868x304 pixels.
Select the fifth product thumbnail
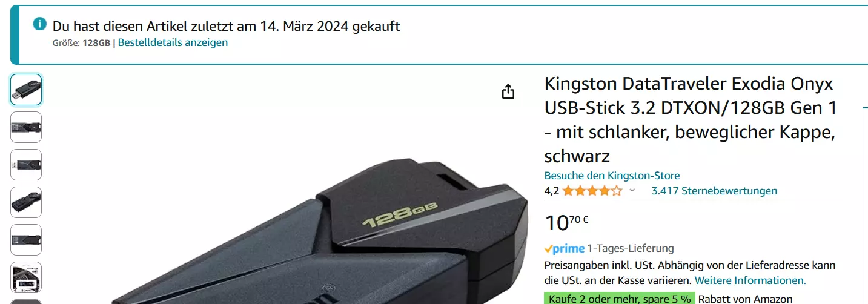tap(26, 240)
